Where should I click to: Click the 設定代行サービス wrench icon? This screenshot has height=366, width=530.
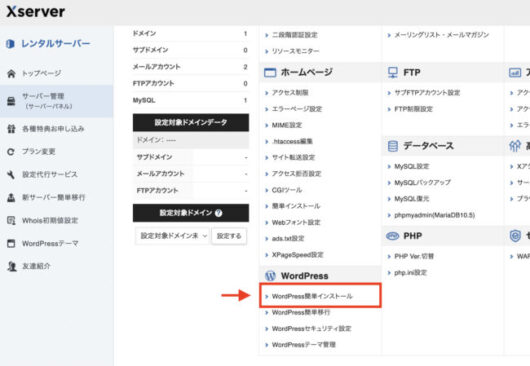tap(11, 175)
